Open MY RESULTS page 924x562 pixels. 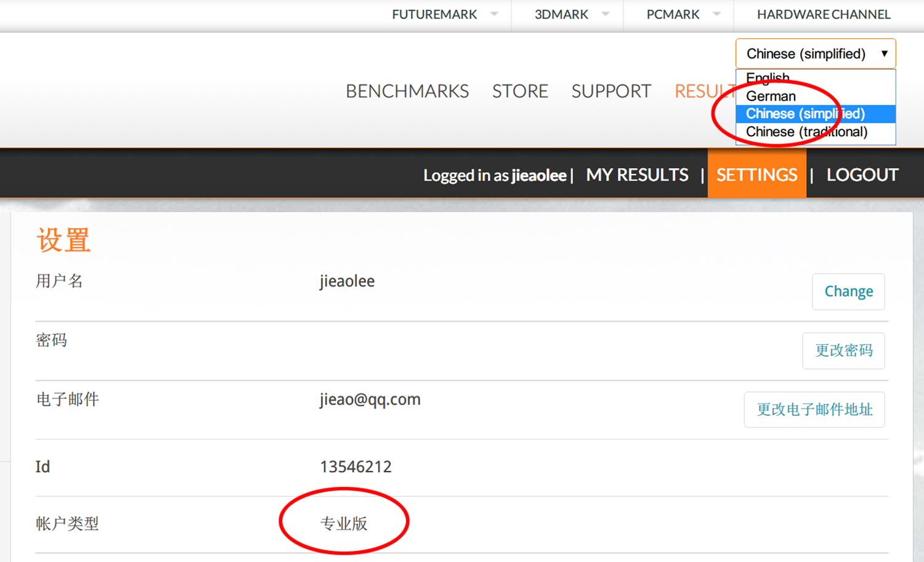click(638, 175)
